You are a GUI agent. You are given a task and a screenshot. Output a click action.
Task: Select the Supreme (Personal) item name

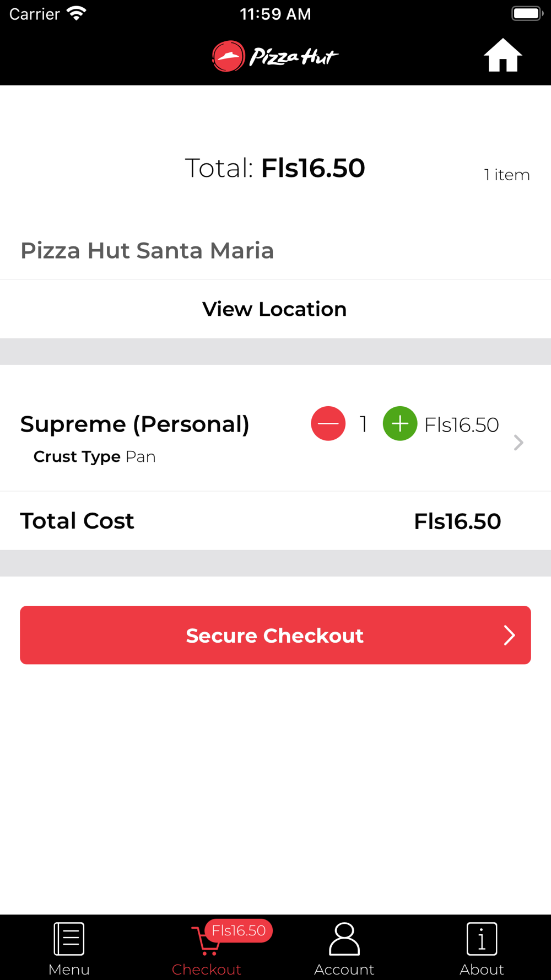(135, 424)
